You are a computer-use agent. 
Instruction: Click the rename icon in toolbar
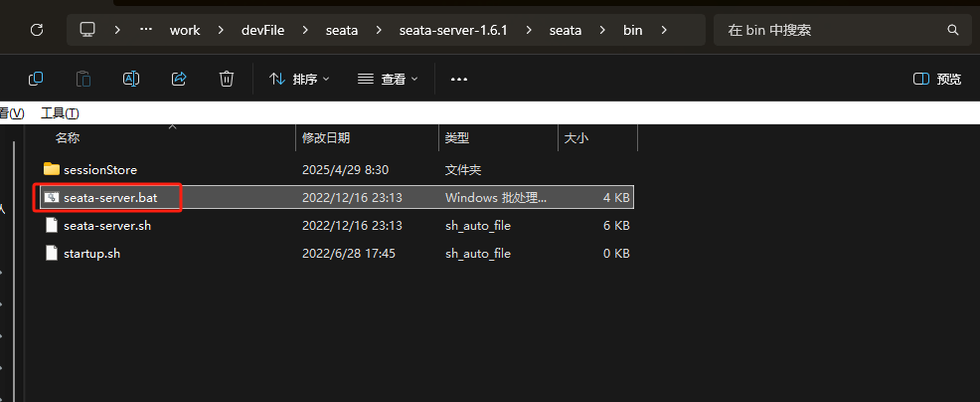tap(131, 79)
